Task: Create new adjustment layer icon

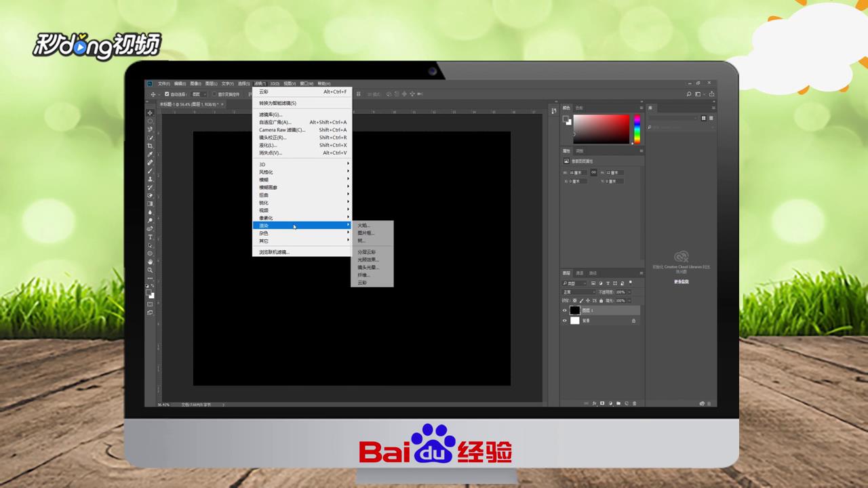Action: pos(610,403)
